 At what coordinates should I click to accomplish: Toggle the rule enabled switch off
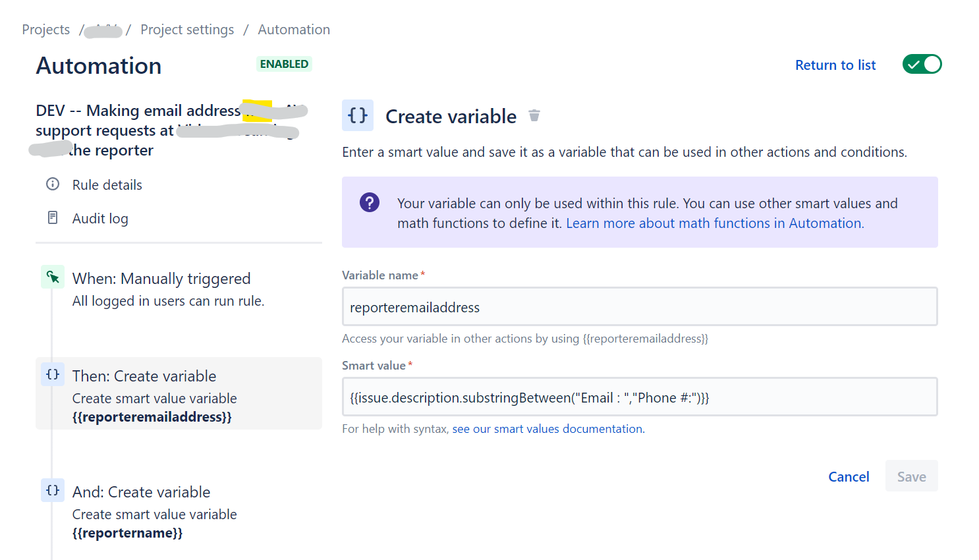922,65
